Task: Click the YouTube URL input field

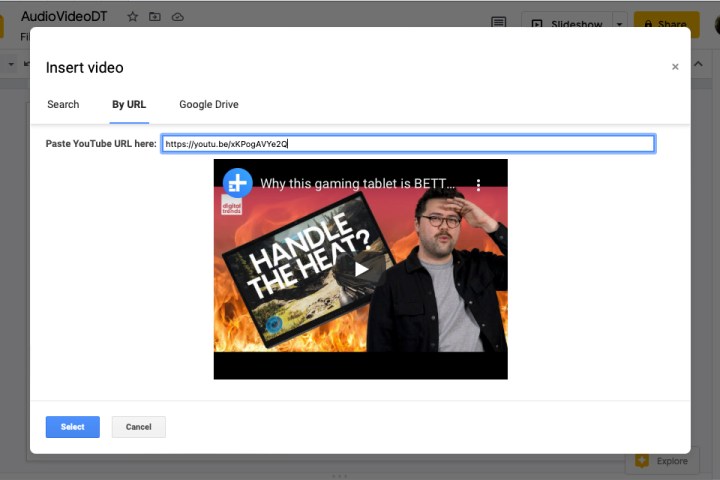Action: coord(408,144)
